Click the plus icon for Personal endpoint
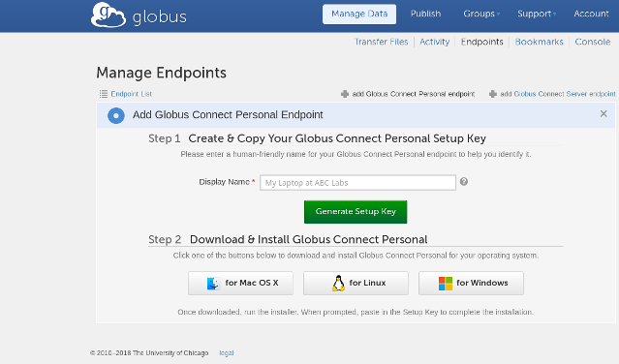The height and width of the screenshot is (364, 619). tap(345, 94)
